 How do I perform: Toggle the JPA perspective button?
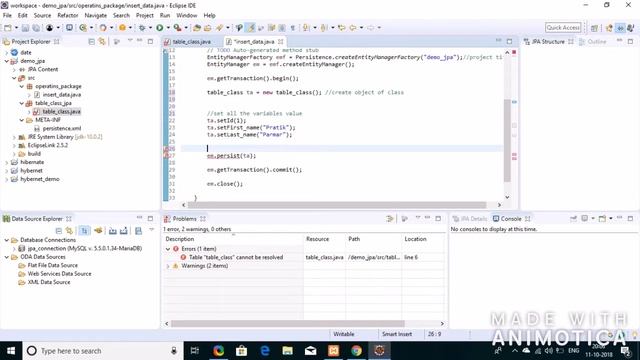point(620,28)
